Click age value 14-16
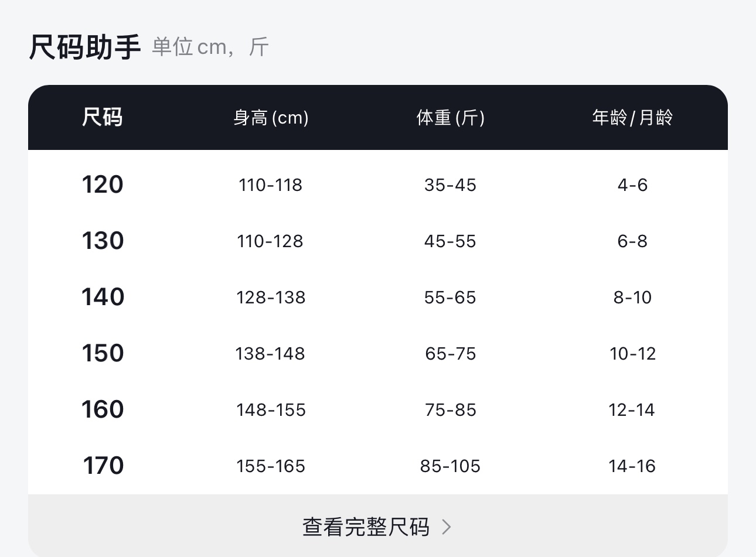The height and width of the screenshot is (557, 756). click(x=632, y=466)
